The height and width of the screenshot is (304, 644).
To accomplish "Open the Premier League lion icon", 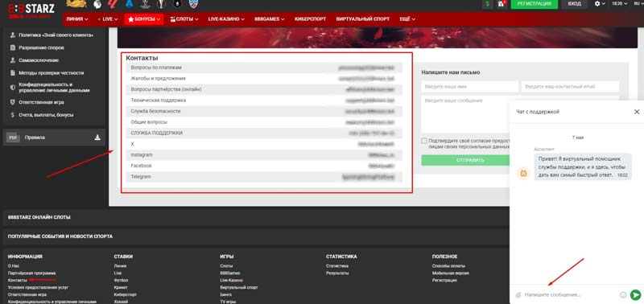I will (x=97, y=4).
